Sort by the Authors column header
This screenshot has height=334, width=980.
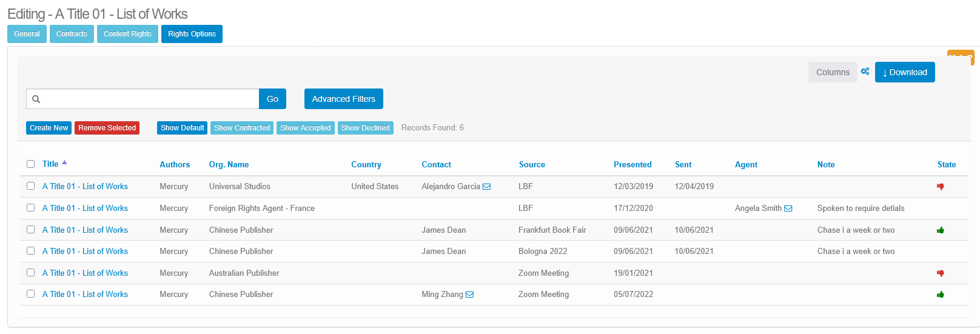[x=175, y=164]
